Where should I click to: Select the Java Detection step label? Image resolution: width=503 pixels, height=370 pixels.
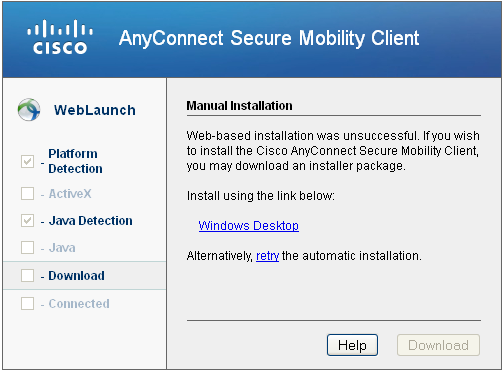(x=91, y=221)
